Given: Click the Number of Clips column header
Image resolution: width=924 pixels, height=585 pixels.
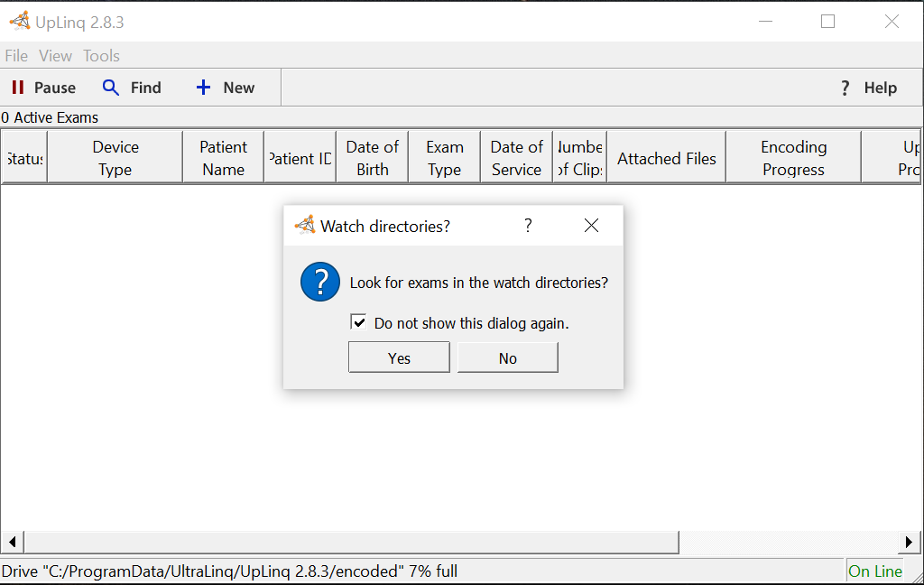Looking at the screenshot, I should pyautogui.click(x=580, y=158).
